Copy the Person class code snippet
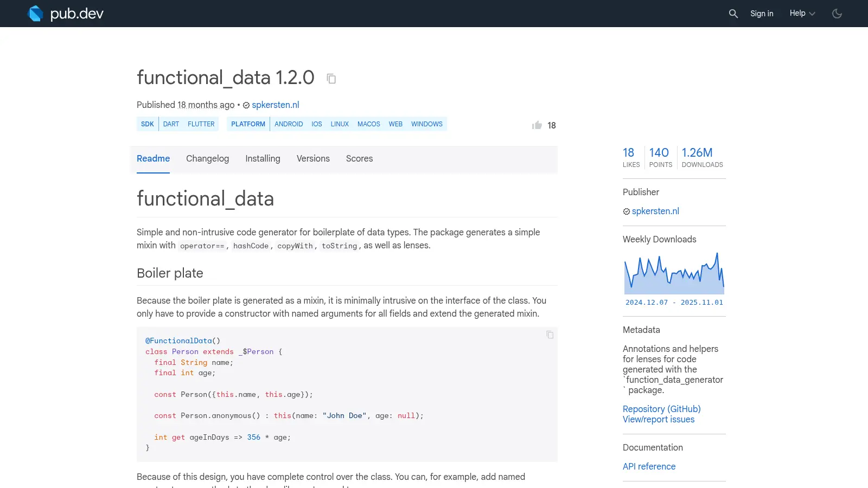This screenshot has height=488, width=868. click(x=550, y=335)
